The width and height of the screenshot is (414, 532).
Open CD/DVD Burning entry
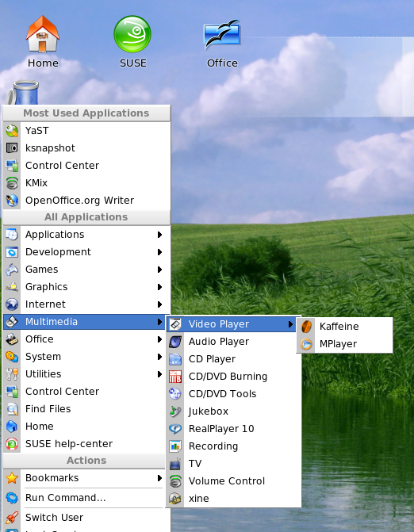(x=233, y=377)
